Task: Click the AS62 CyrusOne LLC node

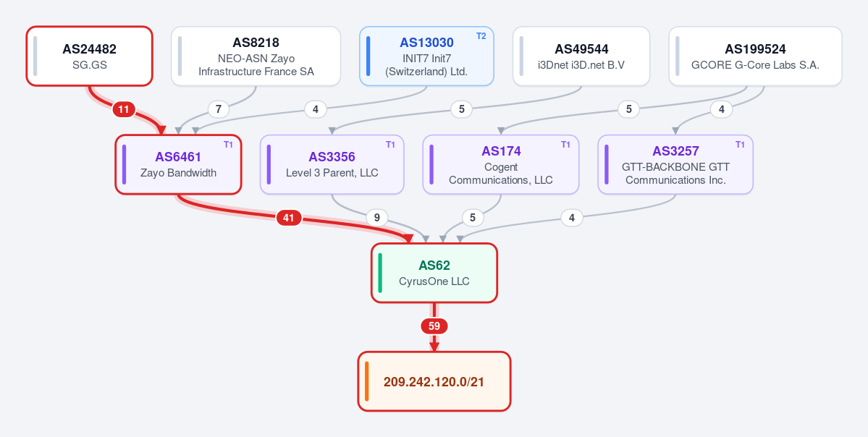Action: pos(434,273)
